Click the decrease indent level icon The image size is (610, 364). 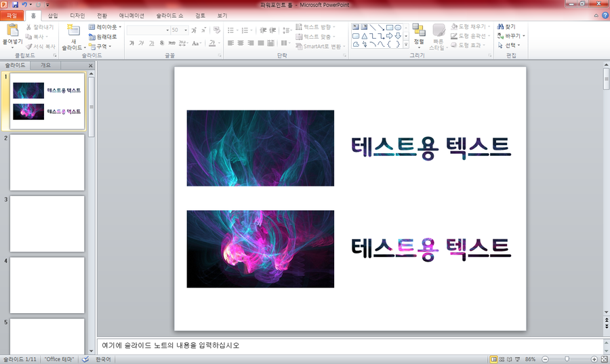point(263,30)
